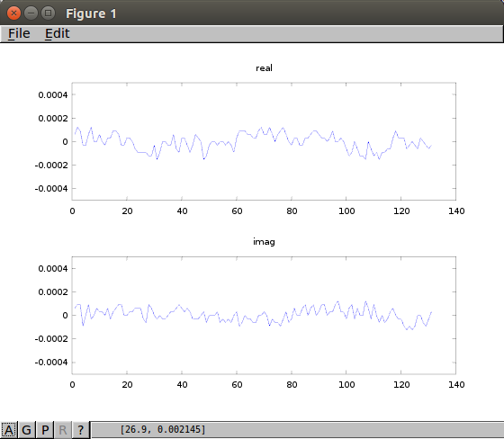
Task: Click x-axis label 140 of imag plot
Action: click(x=456, y=385)
